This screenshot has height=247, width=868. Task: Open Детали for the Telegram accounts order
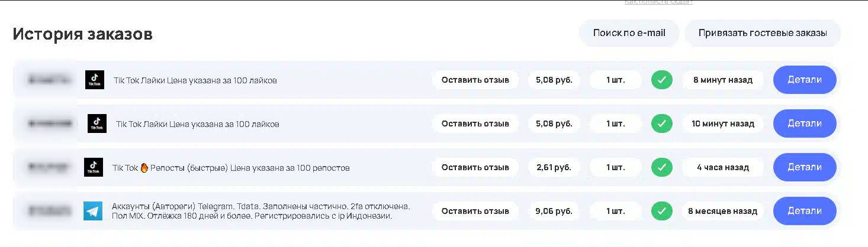pyautogui.click(x=805, y=211)
